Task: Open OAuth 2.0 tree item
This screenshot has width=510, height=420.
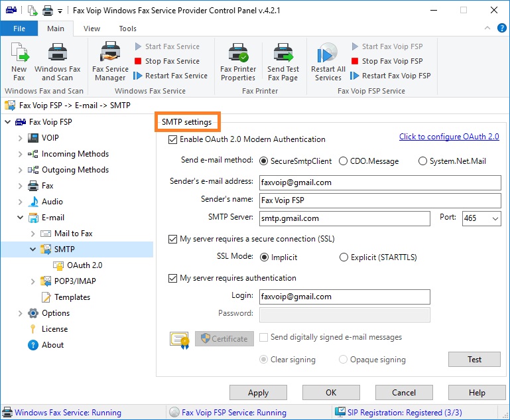Action: (x=78, y=265)
